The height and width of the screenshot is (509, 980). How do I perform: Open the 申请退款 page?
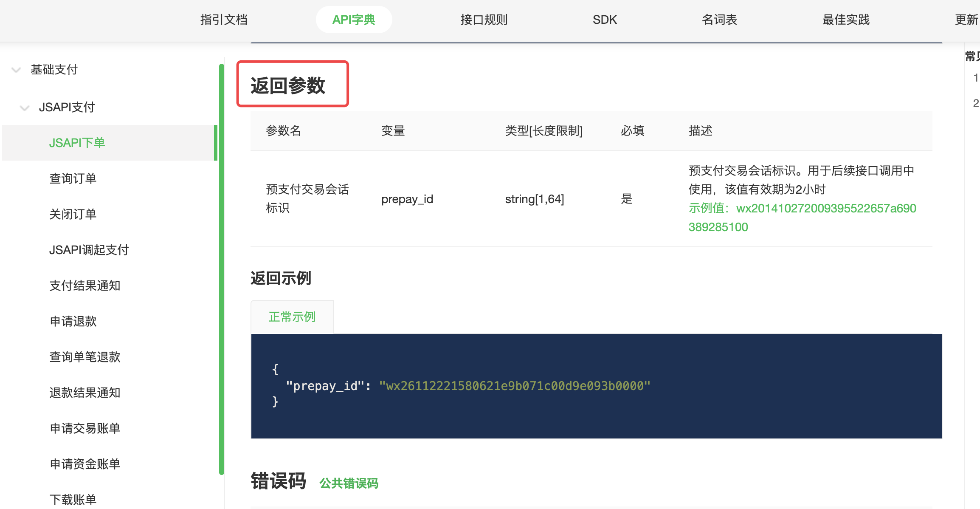click(73, 322)
